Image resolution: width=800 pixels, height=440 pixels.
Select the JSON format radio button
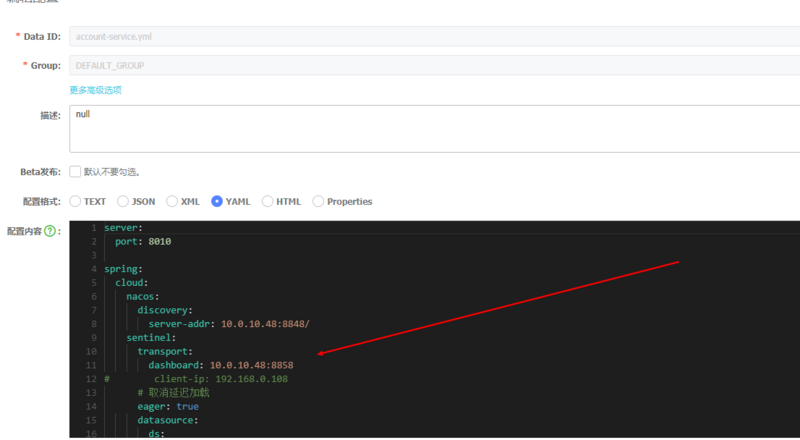point(123,201)
